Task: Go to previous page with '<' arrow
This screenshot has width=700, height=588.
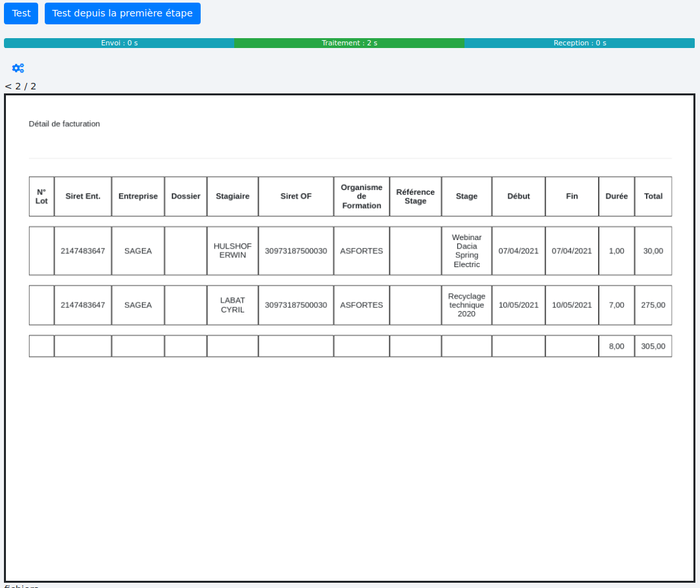Action: (8, 86)
